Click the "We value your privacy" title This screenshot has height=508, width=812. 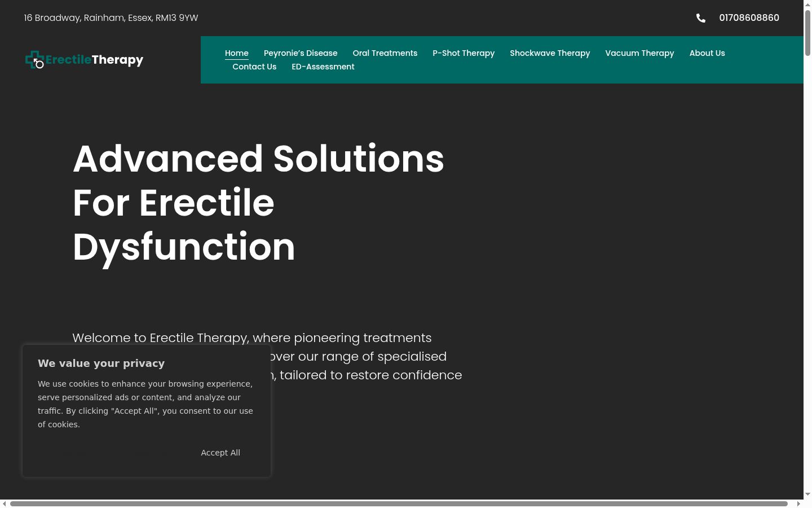[x=101, y=364]
